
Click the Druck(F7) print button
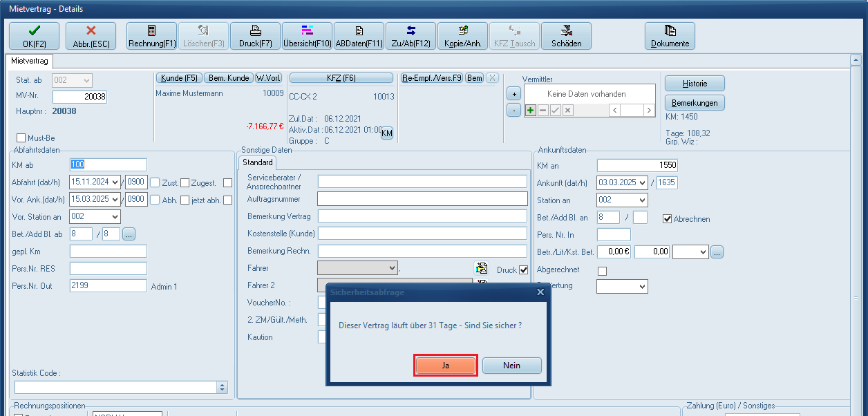pos(255,36)
